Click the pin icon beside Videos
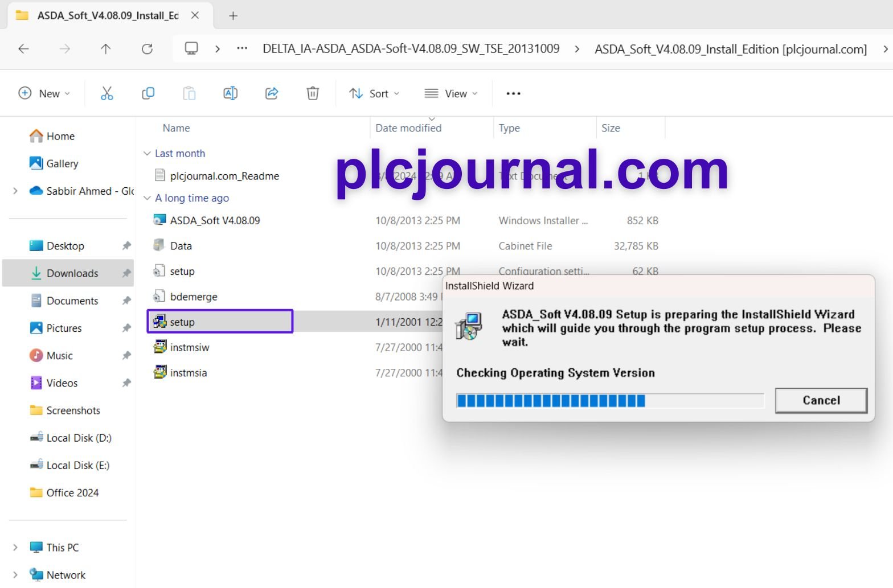The width and height of the screenshot is (893, 588). (126, 383)
